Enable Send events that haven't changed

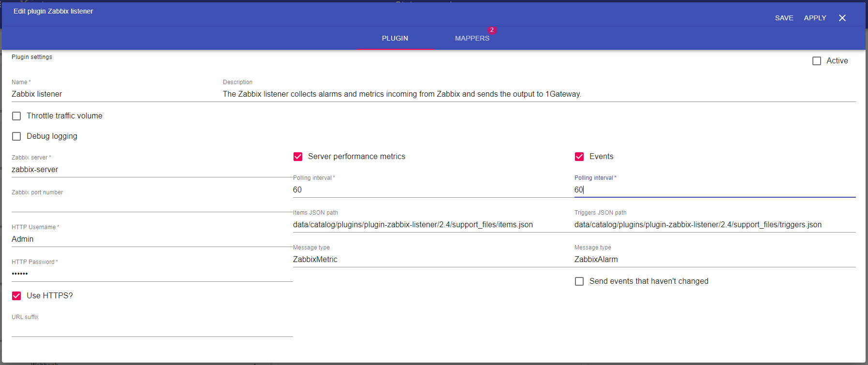tap(579, 281)
